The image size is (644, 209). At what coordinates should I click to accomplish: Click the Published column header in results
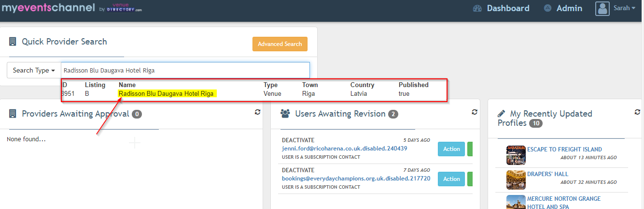pos(414,85)
